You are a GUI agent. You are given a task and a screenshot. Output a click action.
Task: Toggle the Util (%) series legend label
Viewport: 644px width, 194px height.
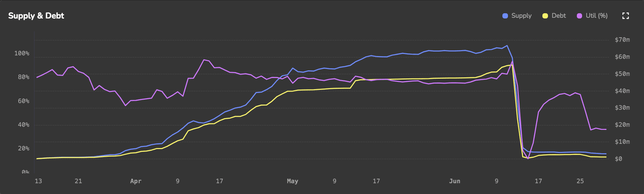[596, 16]
